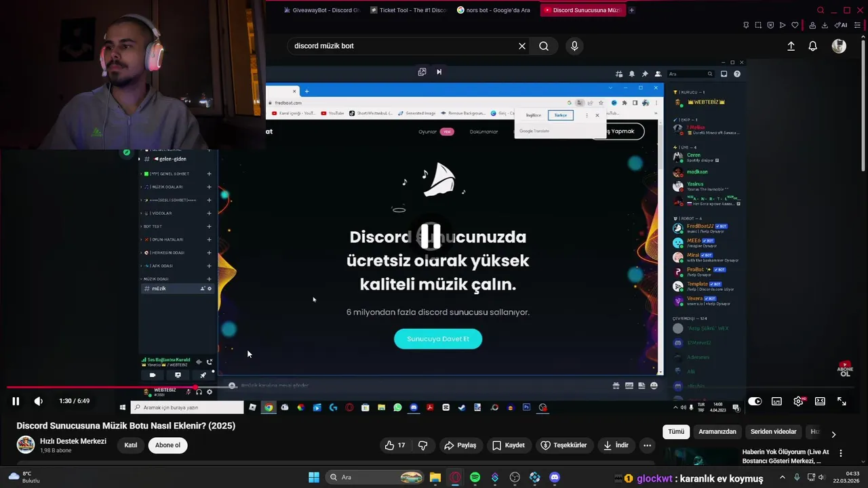Pause the YouTube video
Image resolution: width=868 pixels, height=488 pixels.
pos(16,401)
